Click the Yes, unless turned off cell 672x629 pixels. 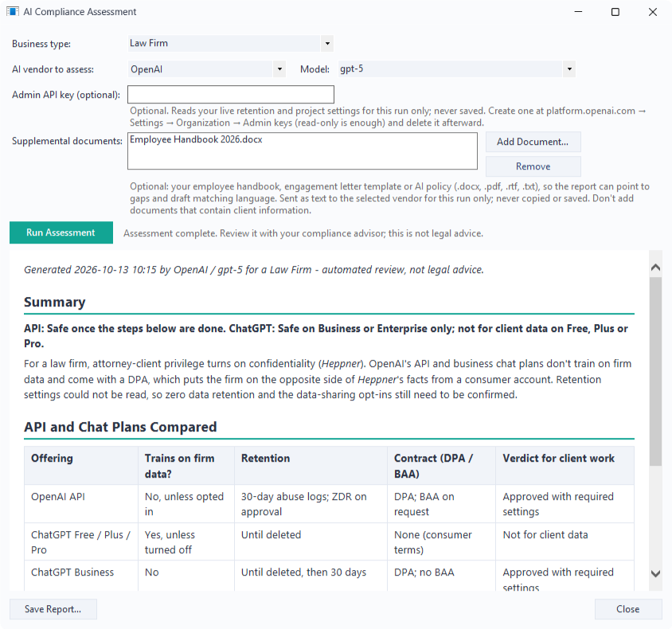click(186, 542)
